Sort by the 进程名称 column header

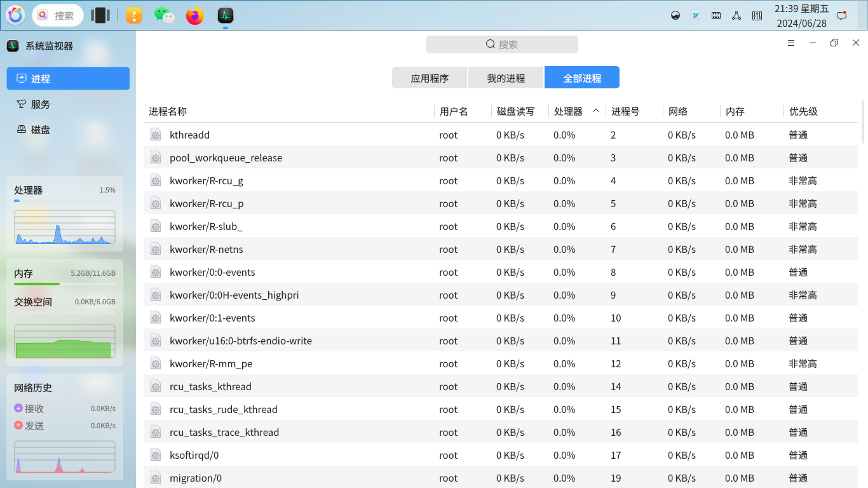tap(168, 111)
